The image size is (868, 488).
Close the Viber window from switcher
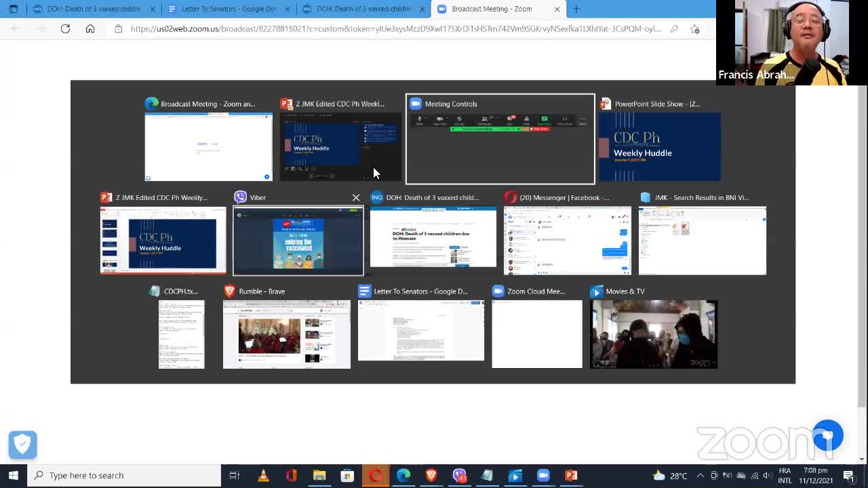tap(356, 197)
